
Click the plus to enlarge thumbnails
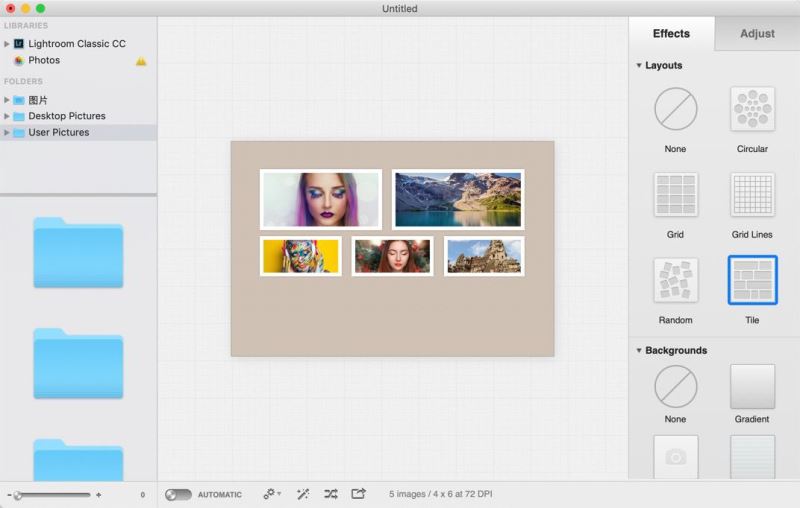(98, 495)
